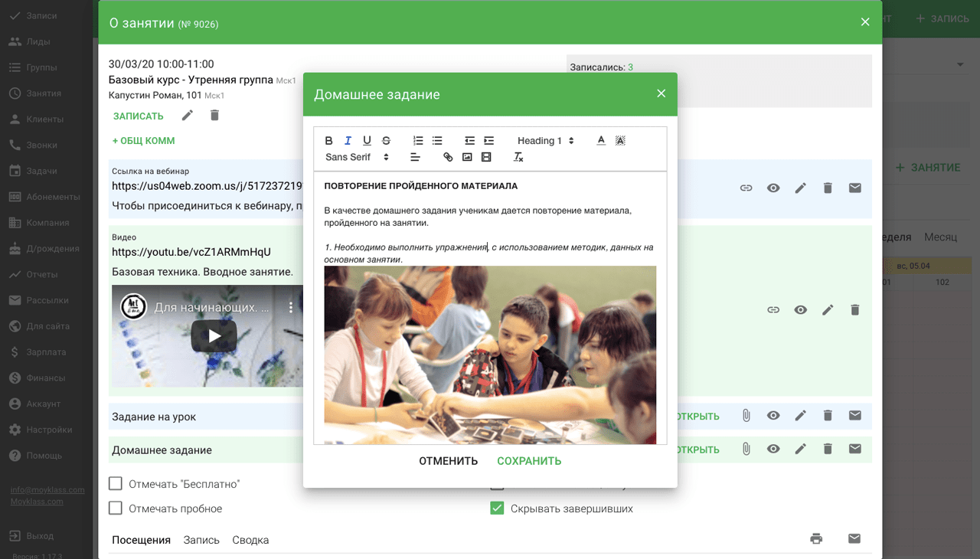The height and width of the screenshot is (559, 980).
Task: Switch to the Запись tab
Action: pos(201,541)
